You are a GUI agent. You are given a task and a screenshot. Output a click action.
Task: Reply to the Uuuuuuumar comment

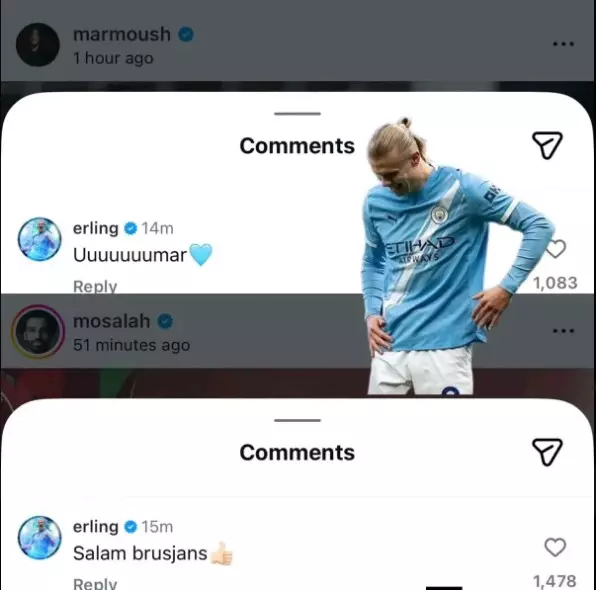[95, 286]
